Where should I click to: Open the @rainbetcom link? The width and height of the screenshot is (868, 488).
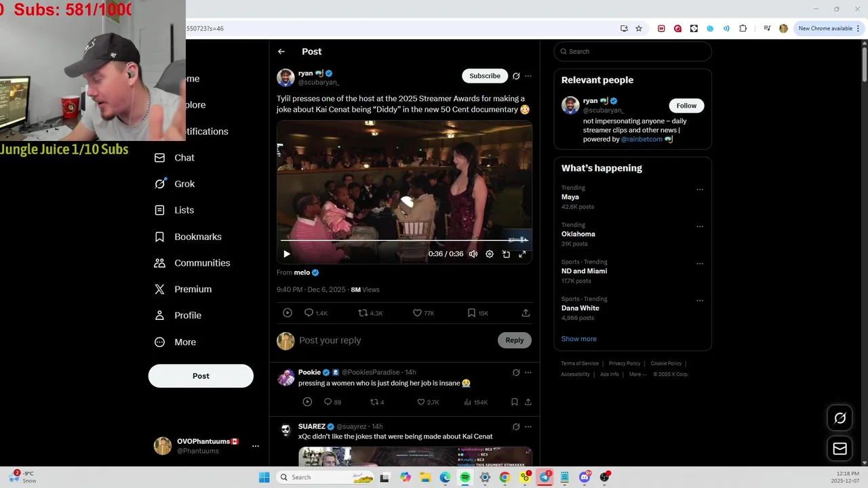(x=642, y=139)
